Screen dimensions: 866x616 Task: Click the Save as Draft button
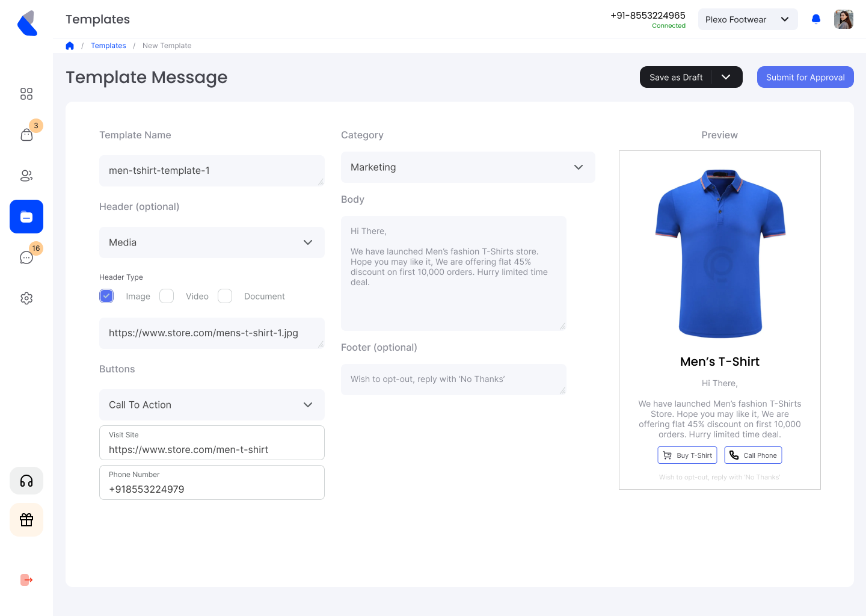pyautogui.click(x=676, y=77)
